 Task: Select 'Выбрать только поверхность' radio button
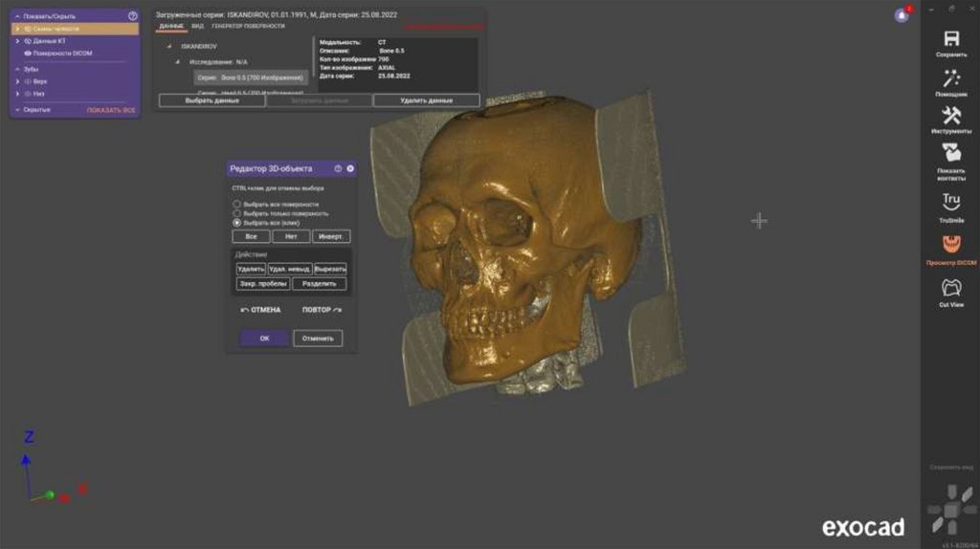point(237,213)
